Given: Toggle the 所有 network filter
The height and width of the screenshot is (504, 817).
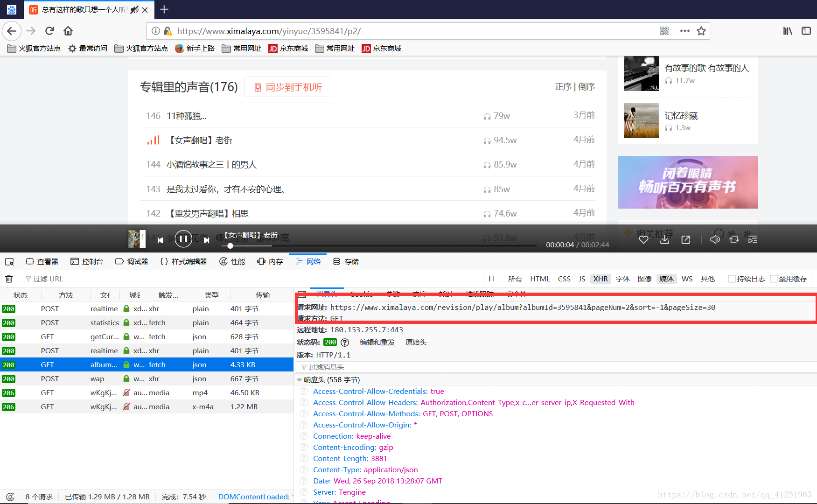Looking at the screenshot, I should [x=515, y=279].
